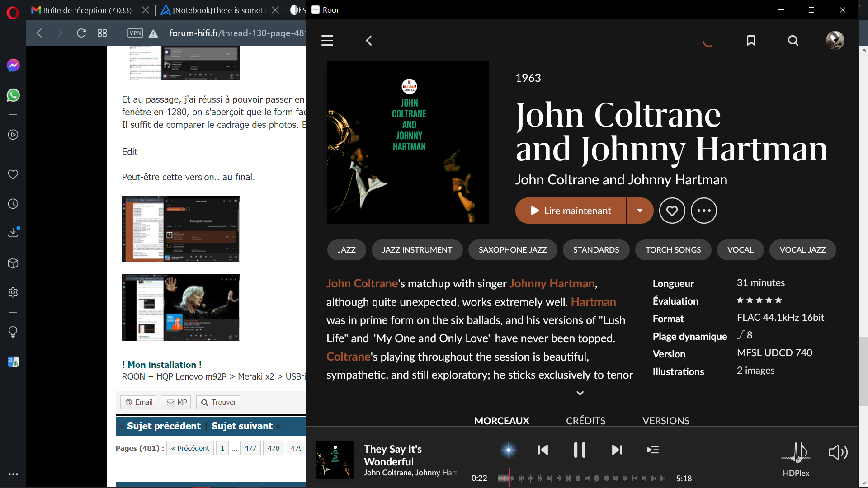This screenshot has height=488, width=868.
Task: Open the play options dropdown arrow
Action: (x=640, y=211)
